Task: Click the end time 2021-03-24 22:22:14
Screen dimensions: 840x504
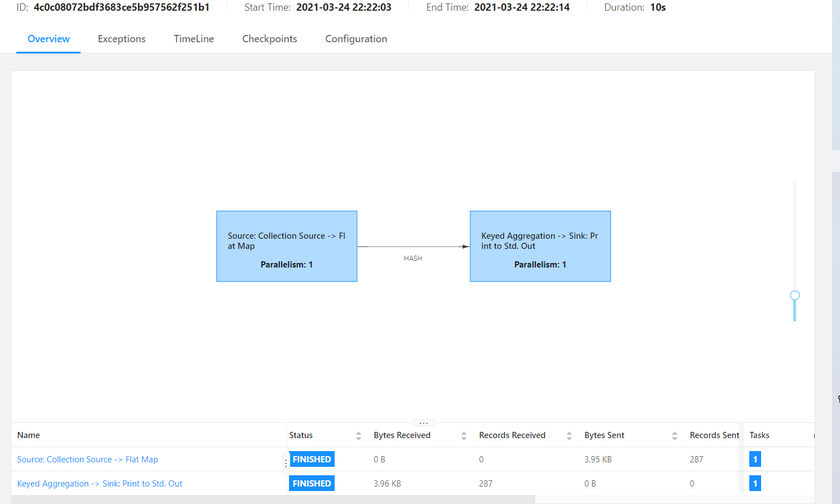Action: (x=522, y=7)
